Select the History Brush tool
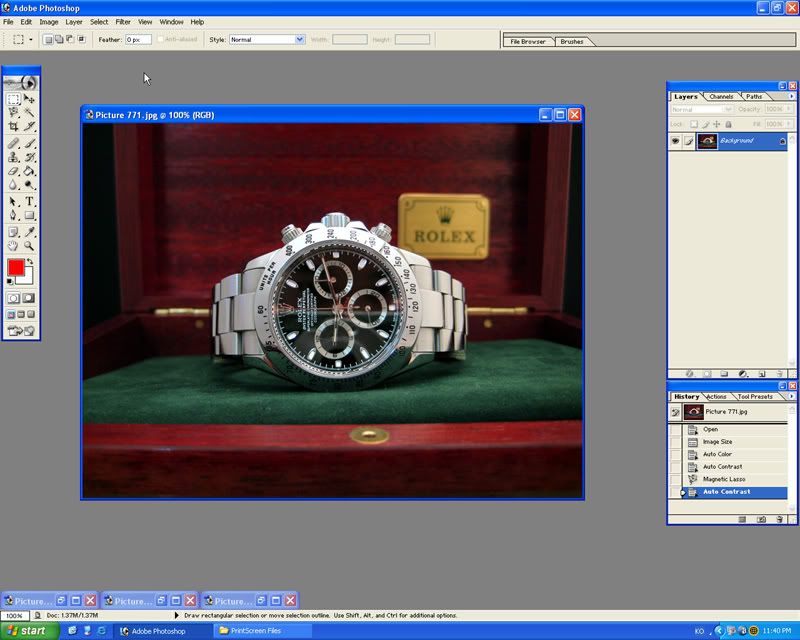This screenshot has height=640, width=800. (x=29, y=157)
